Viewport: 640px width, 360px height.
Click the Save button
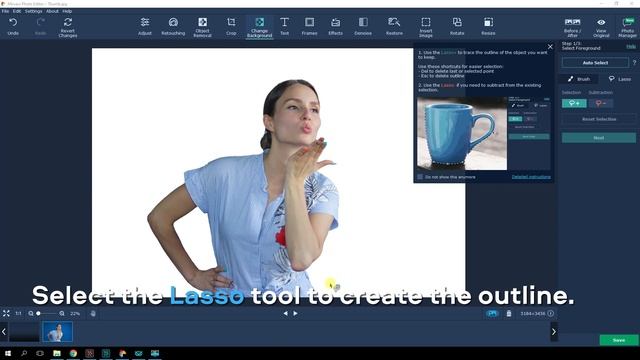click(x=619, y=340)
